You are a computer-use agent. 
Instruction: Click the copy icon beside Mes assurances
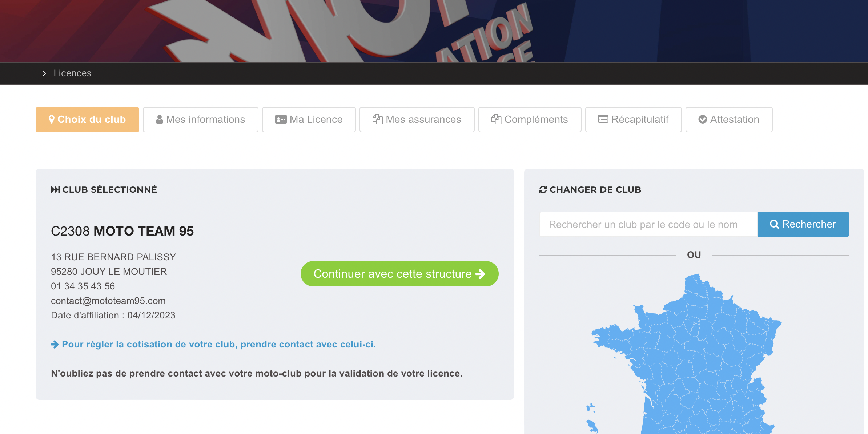[x=377, y=119]
